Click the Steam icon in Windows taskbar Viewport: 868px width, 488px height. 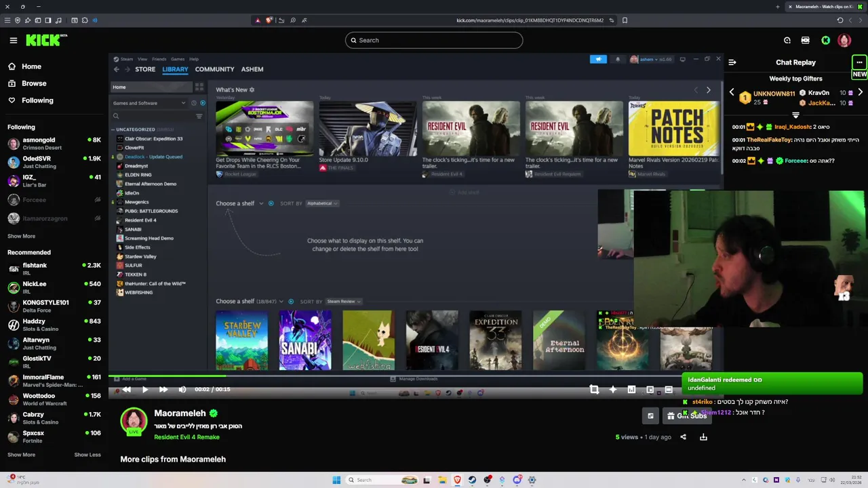tap(472, 480)
